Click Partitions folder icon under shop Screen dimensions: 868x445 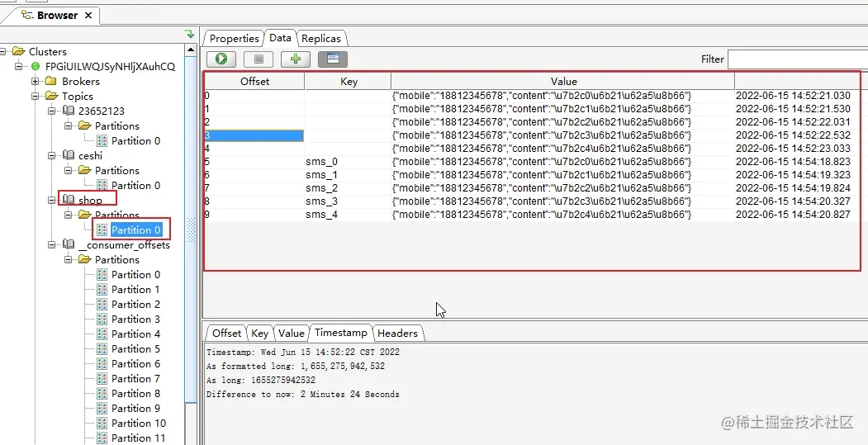85,214
